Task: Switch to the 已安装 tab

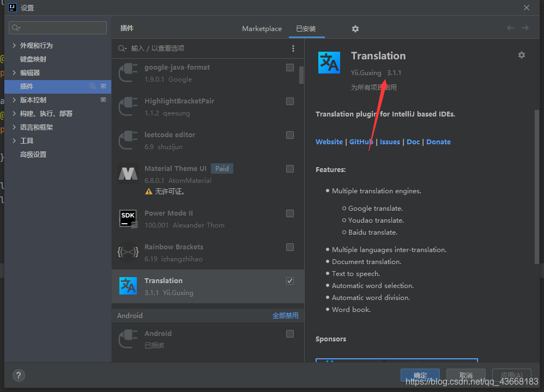Action: tap(306, 29)
